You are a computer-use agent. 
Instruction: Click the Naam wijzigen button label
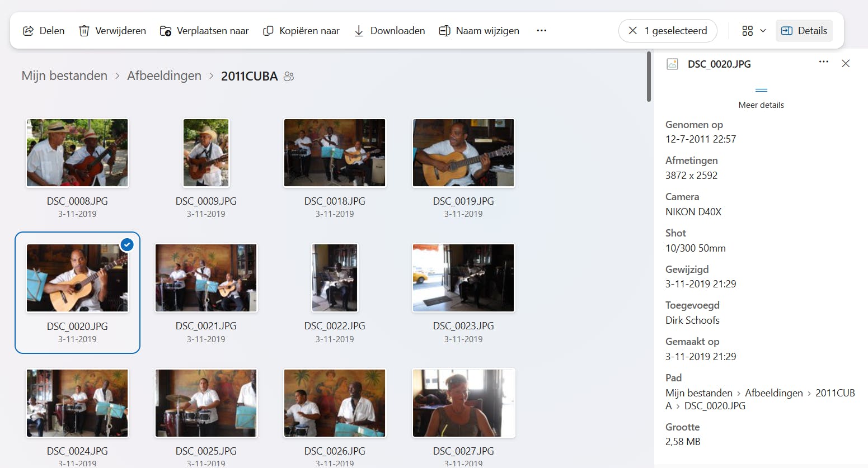click(487, 31)
